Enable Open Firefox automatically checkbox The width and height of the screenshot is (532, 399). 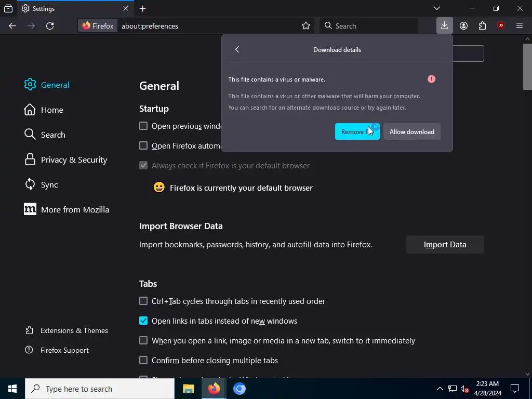tap(143, 145)
